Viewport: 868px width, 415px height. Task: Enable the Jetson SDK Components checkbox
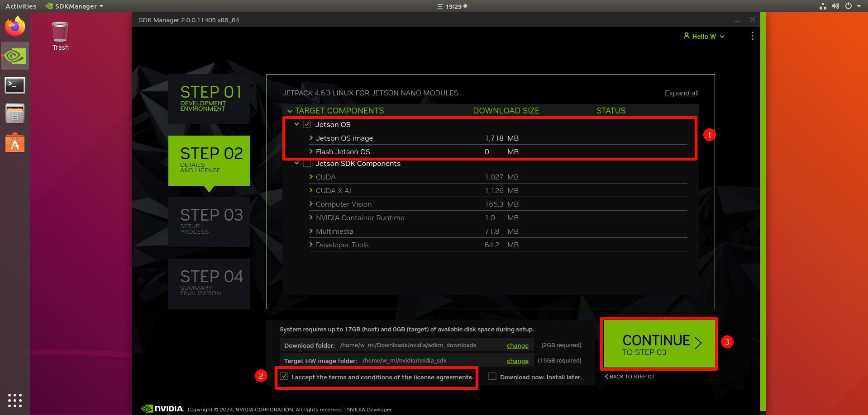[307, 164]
